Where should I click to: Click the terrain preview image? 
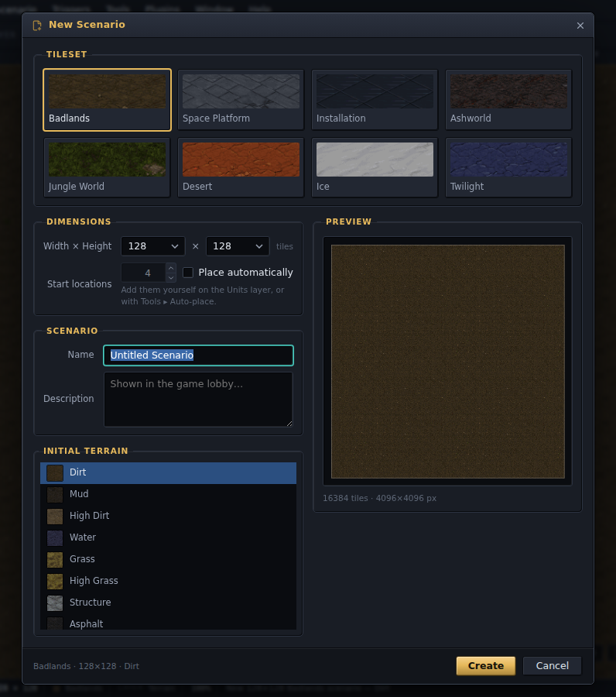point(447,362)
